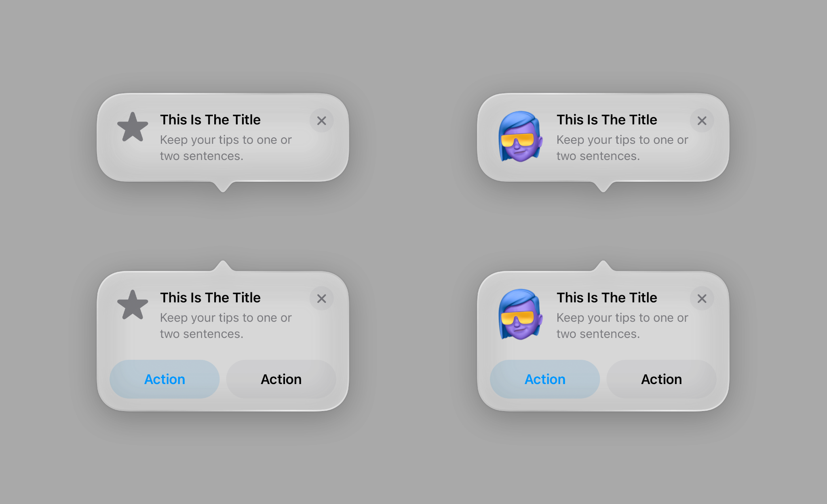Click the description text in top-right tip
This screenshot has height=504, width=827.
622,148
